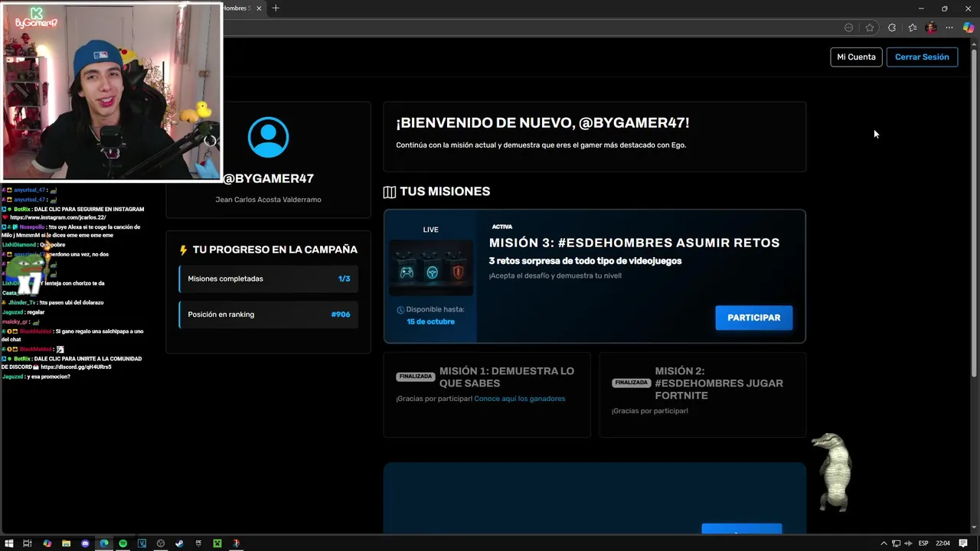Switch the ESP keyboard language
Screen dimensions: 980x551
tap(923, 543)
